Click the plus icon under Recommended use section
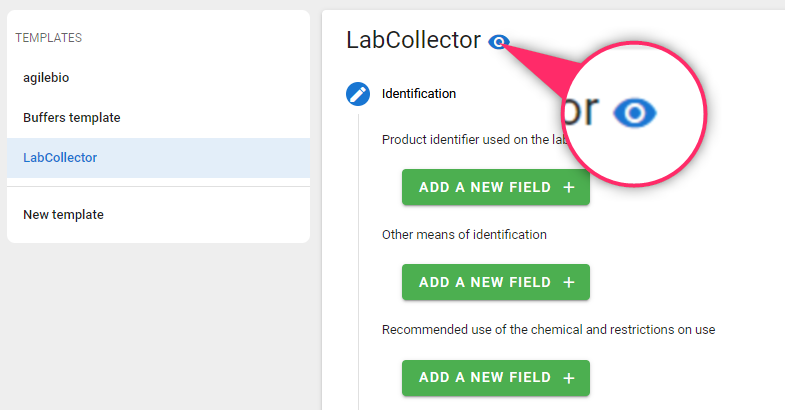This screenshot has height=410, width=785. pyautogui.click(x=569, y=378)
